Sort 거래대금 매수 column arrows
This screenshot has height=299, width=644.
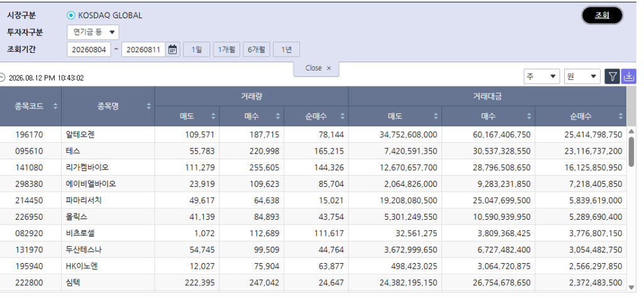coord(529,116)
